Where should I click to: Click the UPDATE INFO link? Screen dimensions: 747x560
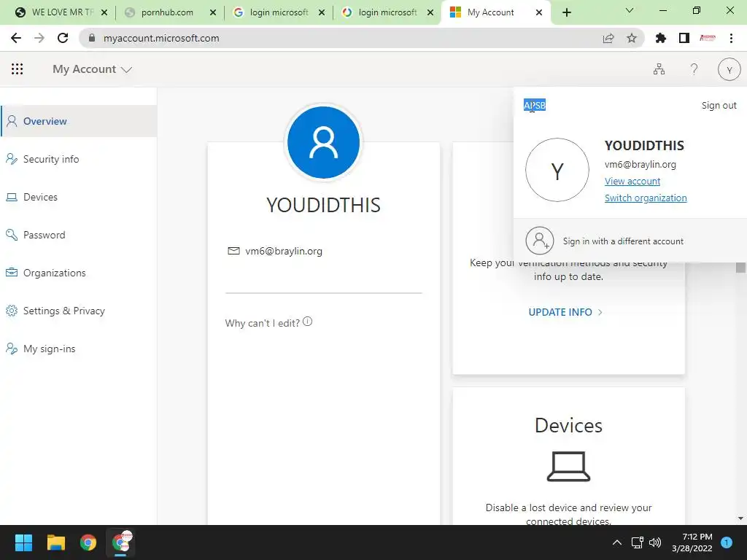(x=565, y=312)
